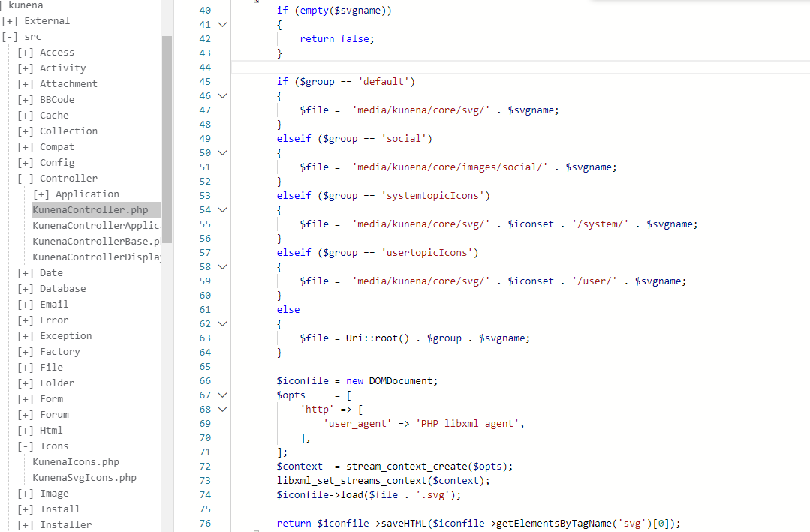This screenshot has height=532, width=810.
Task: Expand the Factory folder
Action: pyautogui.click(x=26, y=352)
